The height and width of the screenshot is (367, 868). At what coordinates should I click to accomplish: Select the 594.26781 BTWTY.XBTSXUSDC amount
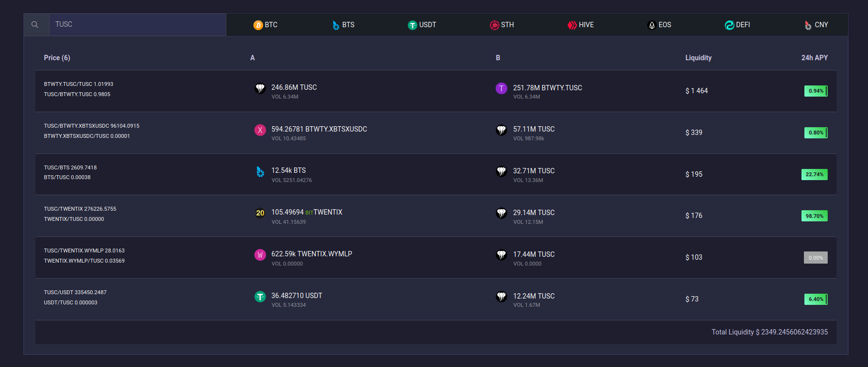319,129
